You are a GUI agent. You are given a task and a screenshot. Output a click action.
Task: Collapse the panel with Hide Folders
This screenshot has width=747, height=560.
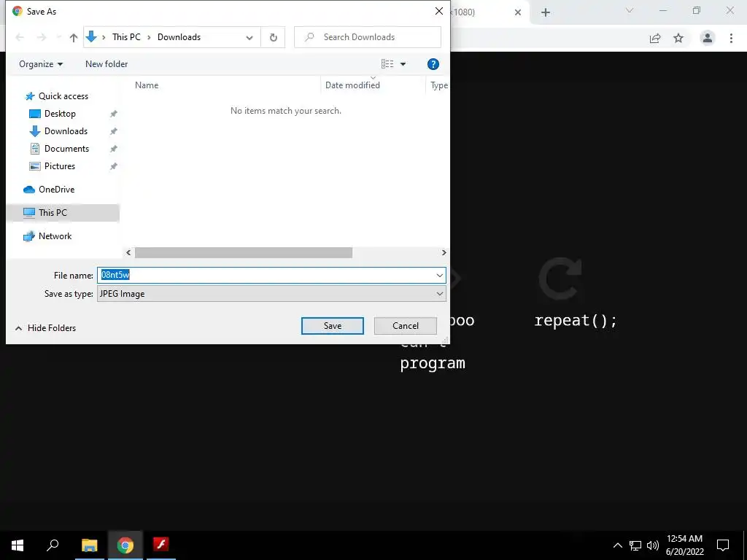point(45,328)
